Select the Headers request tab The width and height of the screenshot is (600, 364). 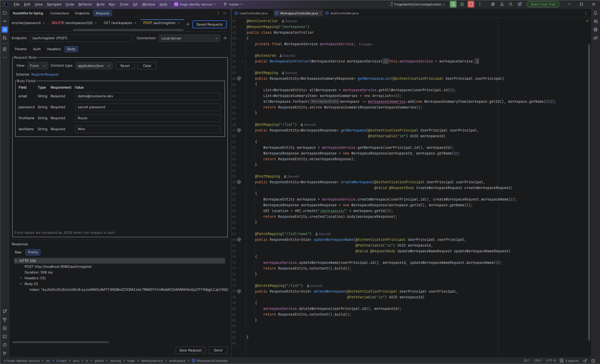click(54, 49)
